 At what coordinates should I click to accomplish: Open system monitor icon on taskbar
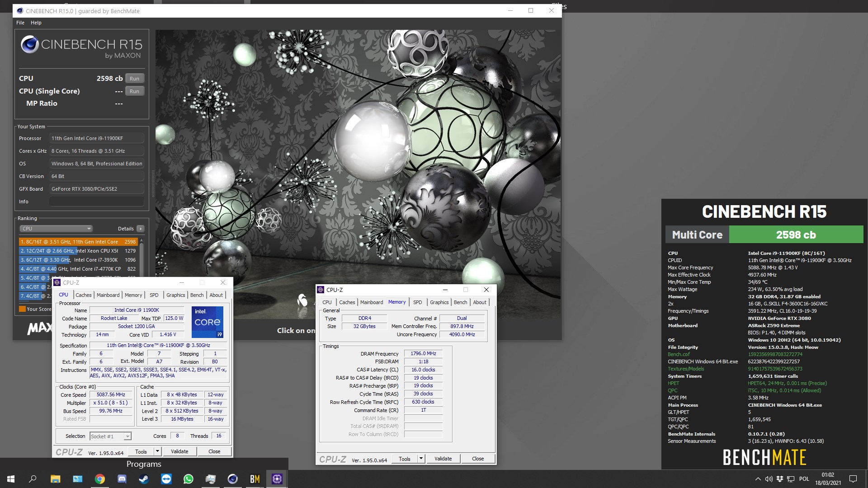tap(211, 479)
